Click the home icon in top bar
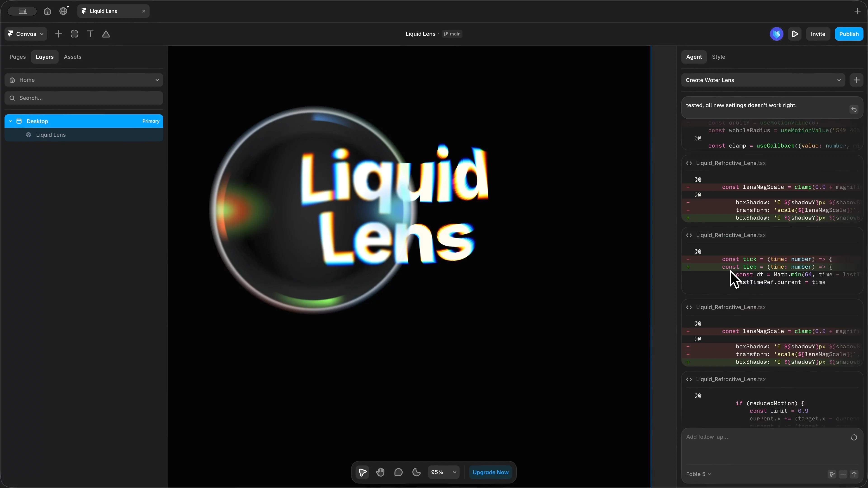 point(47,11)
